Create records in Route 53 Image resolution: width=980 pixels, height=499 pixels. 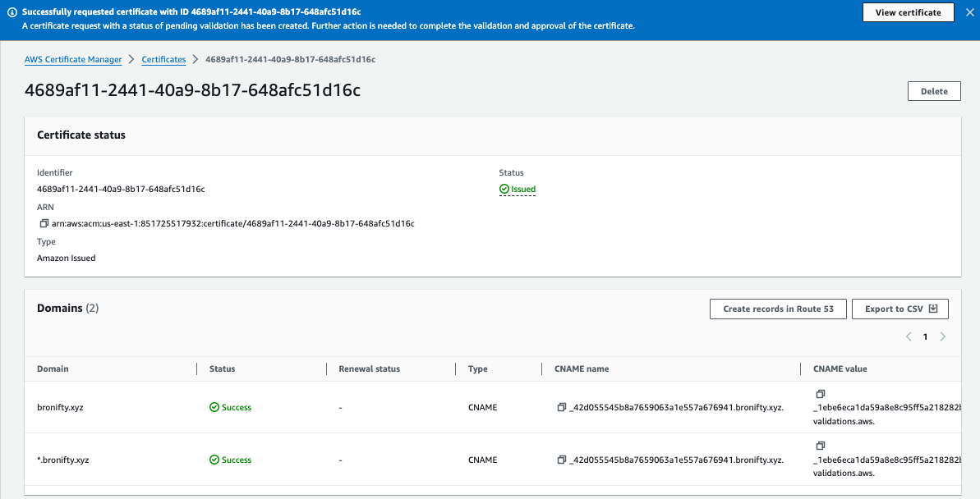pos(777,309)
